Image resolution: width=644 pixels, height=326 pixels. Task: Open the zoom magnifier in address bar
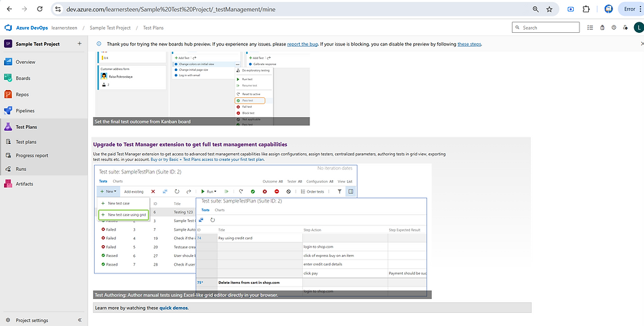click(536, 9)
